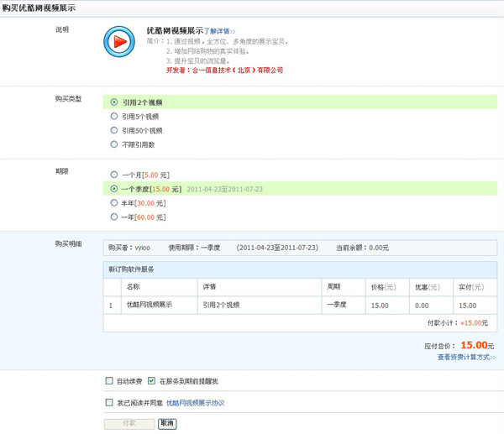Screen dimensions: 504x434
Task: Choose the 一年 60.00元 period
Action: 113,217
